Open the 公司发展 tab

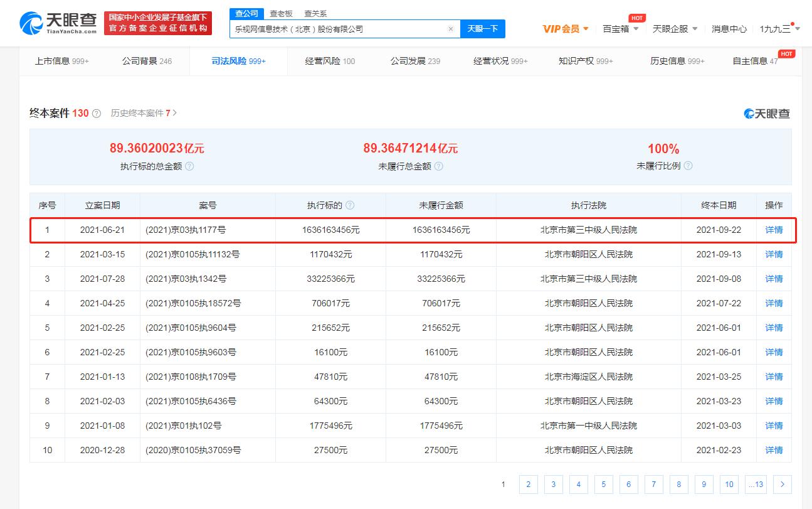tap(415, 61)
